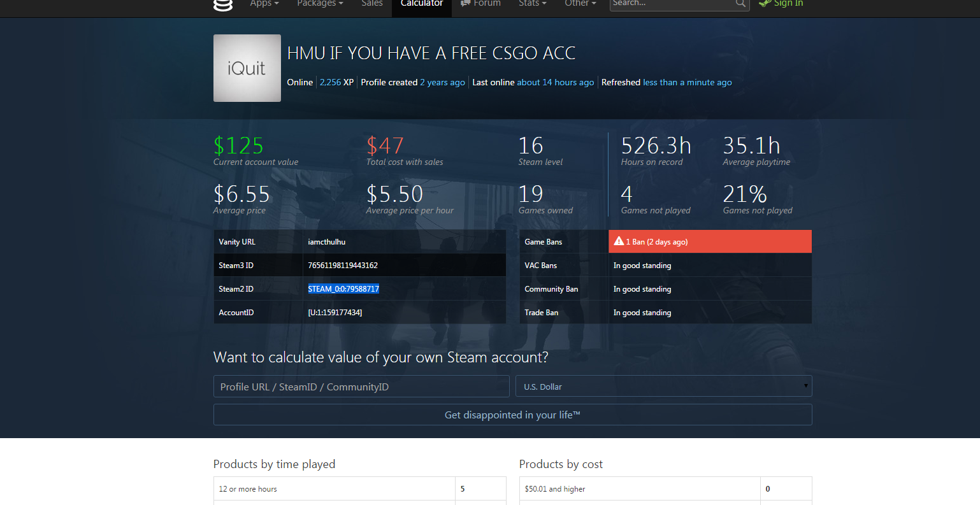Sign in through Steam
Screen dimensions: 980x505
[x=781, y=4]
